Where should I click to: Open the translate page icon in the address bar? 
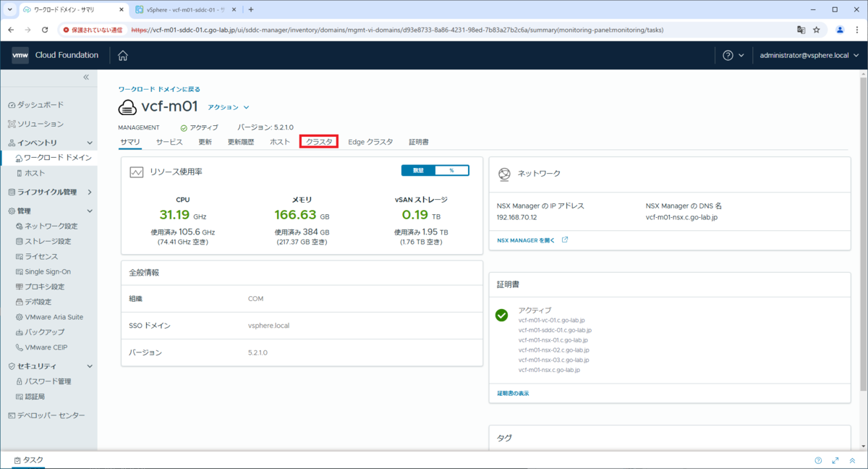801,30
